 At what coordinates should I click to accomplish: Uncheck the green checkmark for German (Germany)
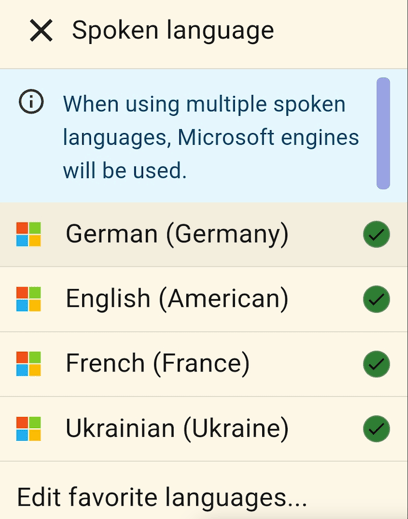(x=376, y=234)
